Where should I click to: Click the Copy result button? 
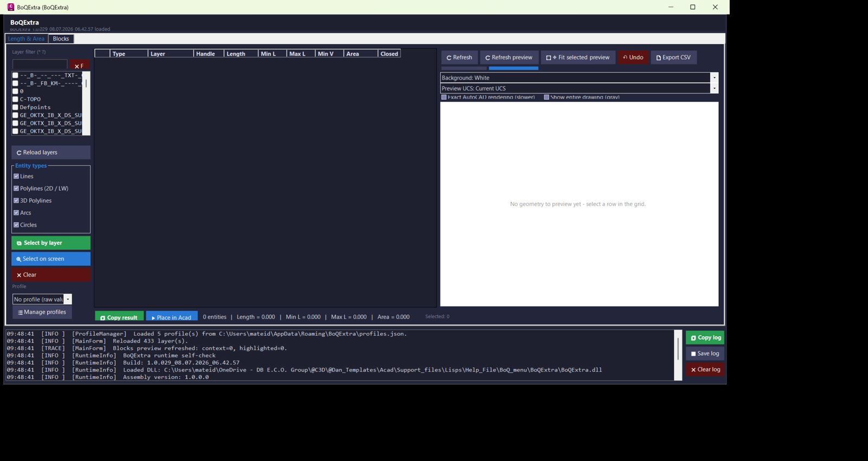point(119,317)
